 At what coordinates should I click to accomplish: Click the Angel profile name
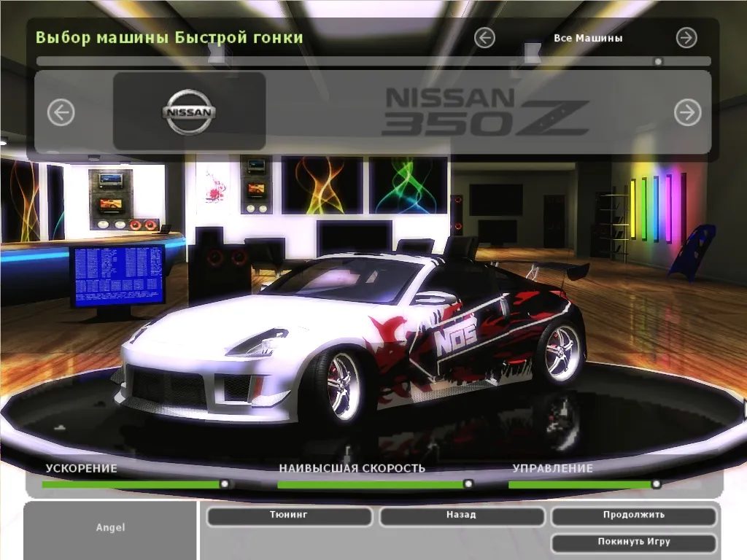click(111, 527)
